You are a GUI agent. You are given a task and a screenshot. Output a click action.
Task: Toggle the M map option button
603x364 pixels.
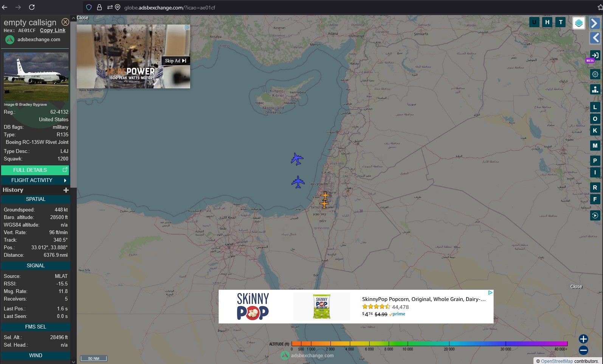[595, 145]
